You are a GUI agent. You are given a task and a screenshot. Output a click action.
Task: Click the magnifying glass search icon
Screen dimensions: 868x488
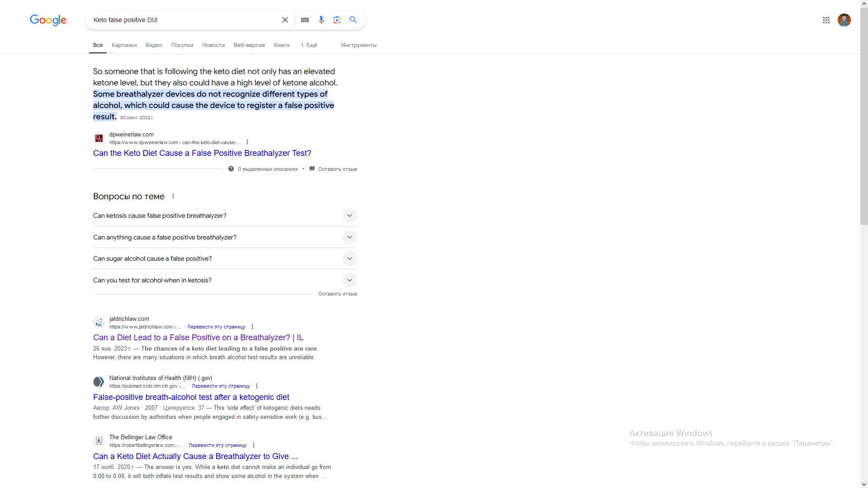[x=354, y=20]
